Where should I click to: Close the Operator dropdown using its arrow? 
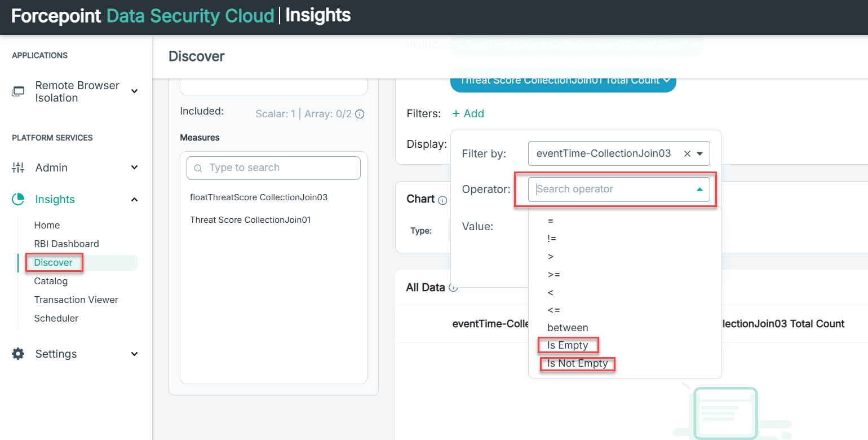point(699,190)
